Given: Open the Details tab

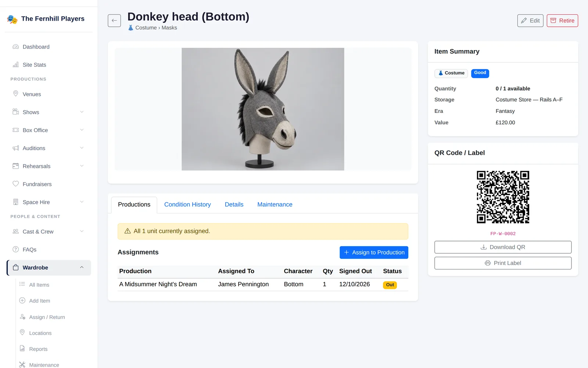Looking at the screenshot, I should [234, 205].
